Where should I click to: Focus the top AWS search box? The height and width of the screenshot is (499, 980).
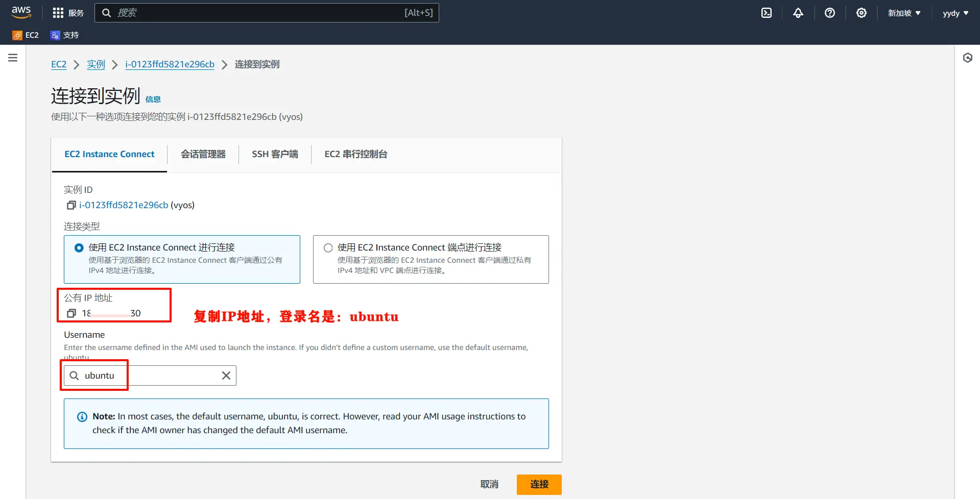pyautogui.click(x=267, y=13)
